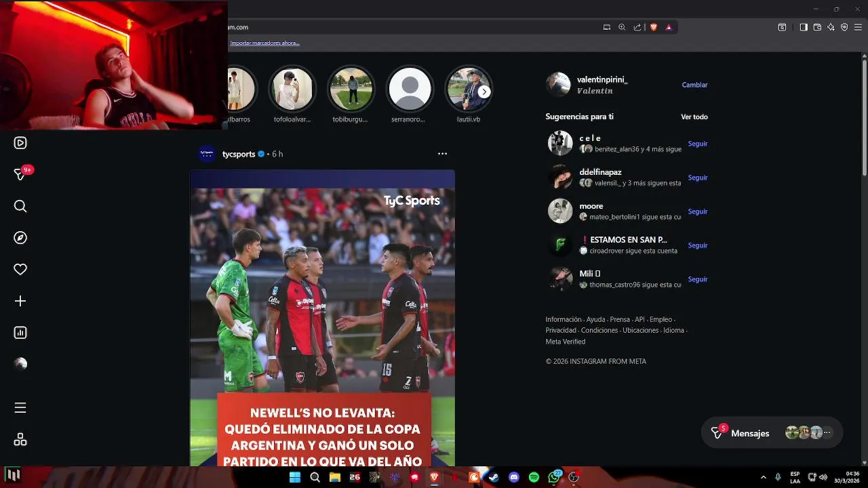Open WhatsApp from the taskbar
868x488 pixels.
tap(554, 477)
